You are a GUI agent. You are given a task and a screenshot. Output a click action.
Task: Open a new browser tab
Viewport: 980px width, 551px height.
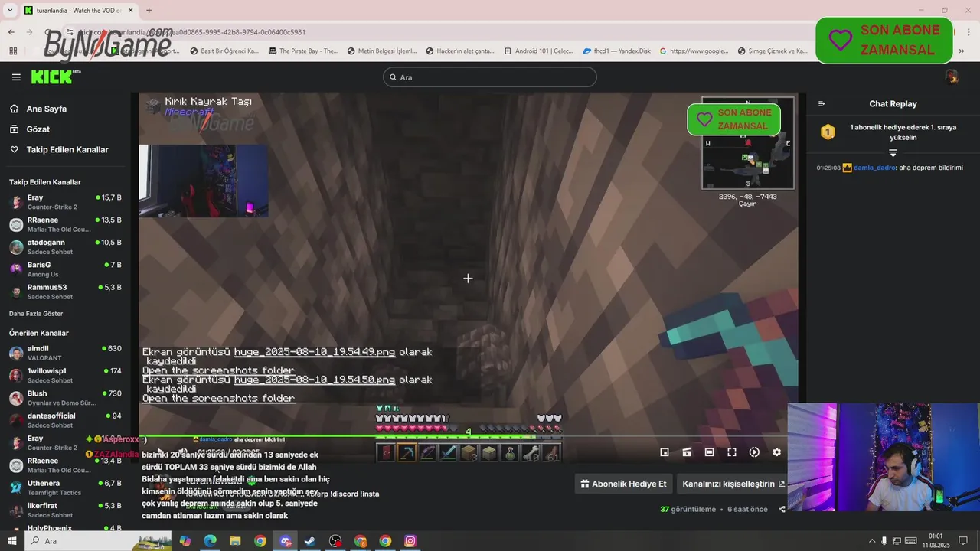tap(149, 11)
